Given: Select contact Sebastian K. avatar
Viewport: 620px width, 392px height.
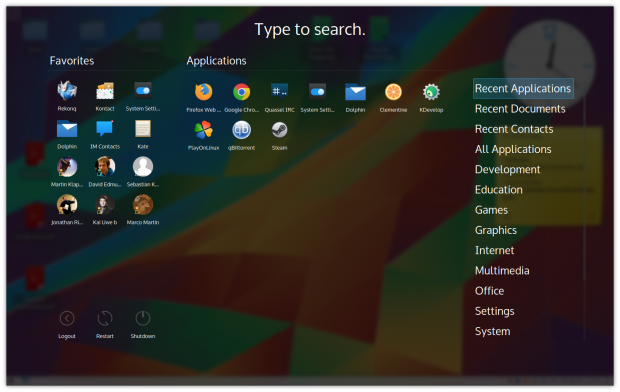Looking at the screenshot, I should click(143, 167).
